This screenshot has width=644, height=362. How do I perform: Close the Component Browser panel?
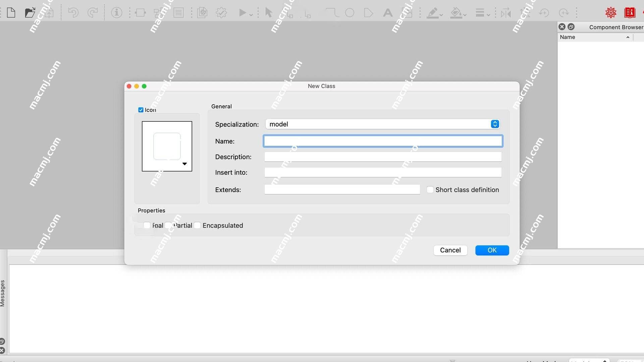pos(562,27)
